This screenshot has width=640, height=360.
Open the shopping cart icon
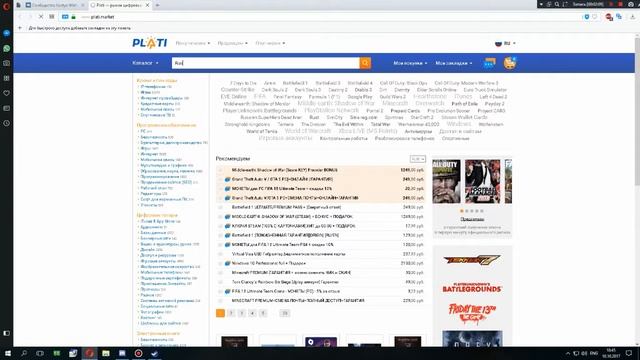pyautogui.click(x=510, y=63)
